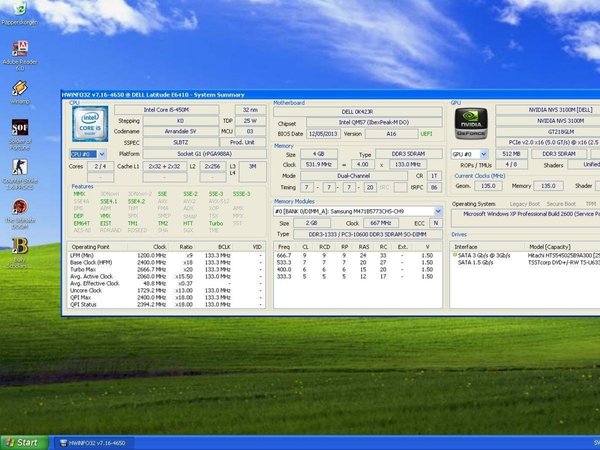Image resolution: width=600 pixels, height=450 pixels.
Task: Click the green UEFI label
Action: [426, 134]
